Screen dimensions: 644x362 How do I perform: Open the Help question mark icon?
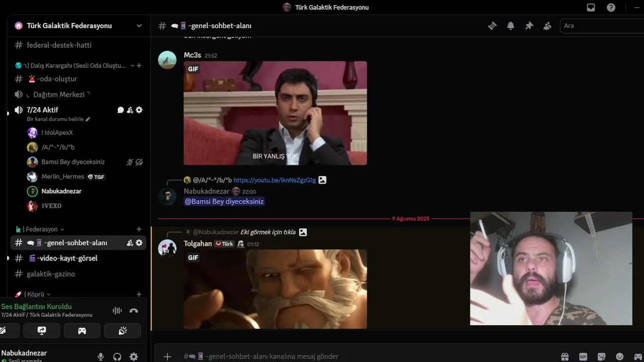point(611,7)
